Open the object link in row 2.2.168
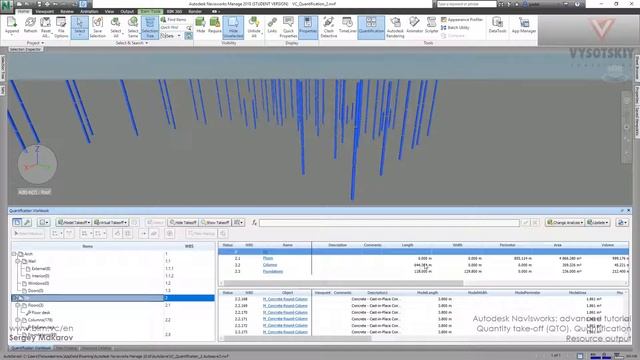The image size is (640, 360). click(x=285, y=299)
